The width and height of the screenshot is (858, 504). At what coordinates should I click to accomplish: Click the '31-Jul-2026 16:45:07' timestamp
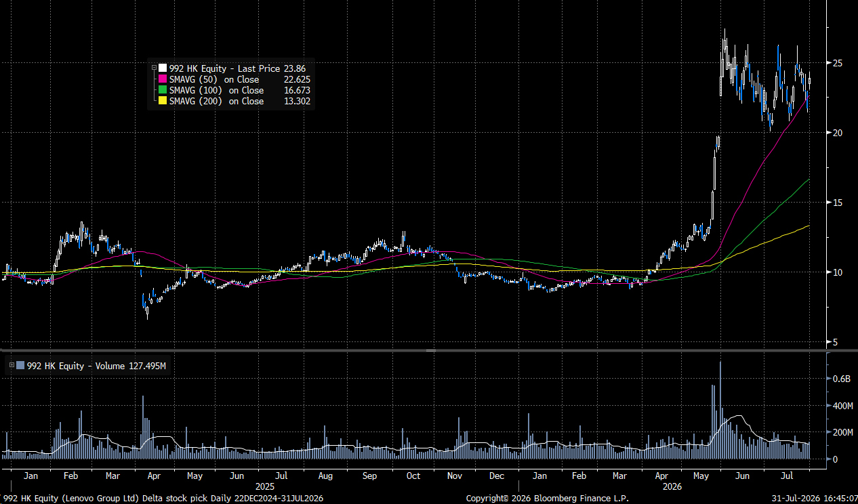813,499
